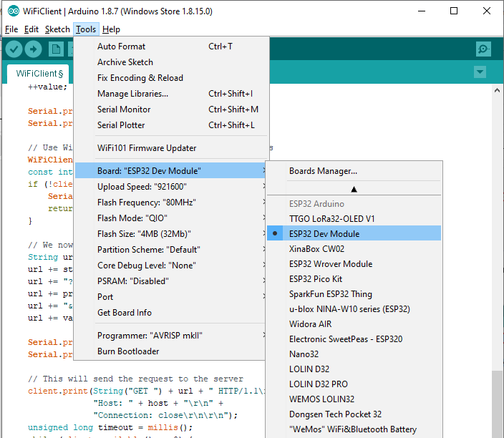Click the "unsigned long timeout" code line
The height and width of the screenshot is (438, 504).
pyautogui.click(x=110, y=427)
